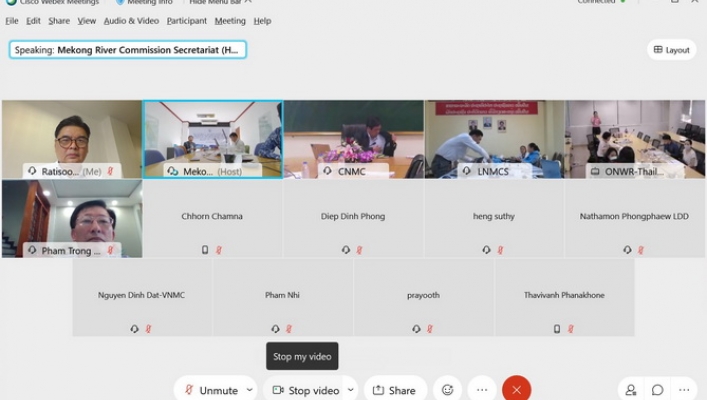Click phone device icon under Chhorn Chamna

(205, 249)
